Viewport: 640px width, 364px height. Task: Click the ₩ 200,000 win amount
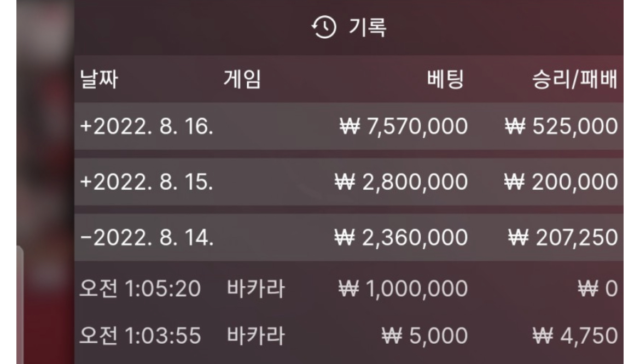click(561, 182)
